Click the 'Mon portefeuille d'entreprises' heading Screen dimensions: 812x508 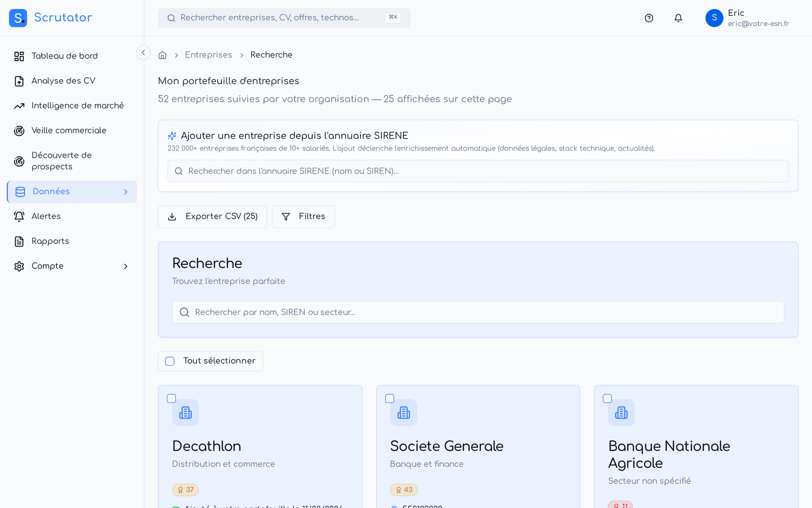pos(229,81)
